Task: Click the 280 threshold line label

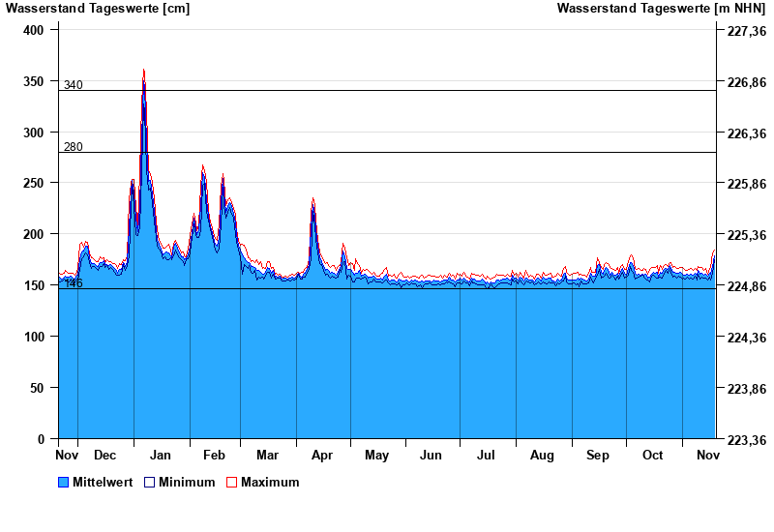Action: [74, 147]
